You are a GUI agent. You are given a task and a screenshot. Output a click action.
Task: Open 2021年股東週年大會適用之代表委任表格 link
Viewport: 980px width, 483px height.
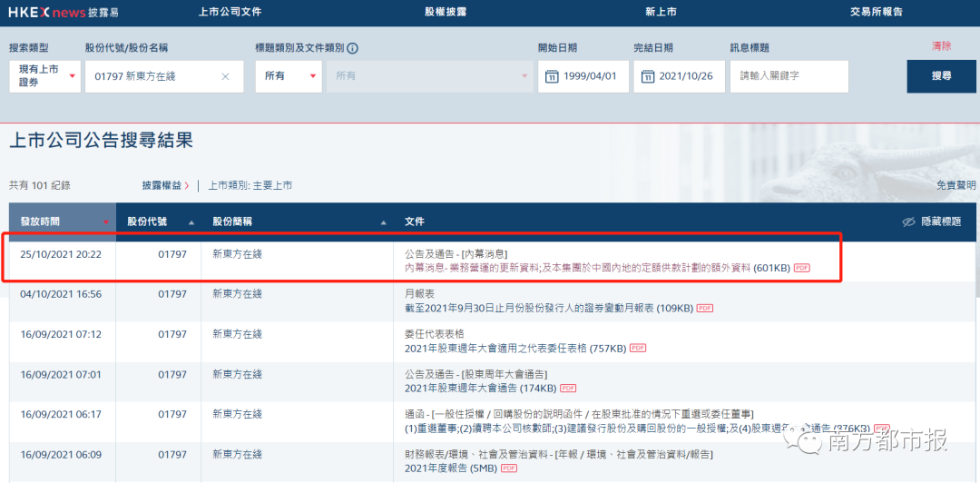tap(515, 348)
